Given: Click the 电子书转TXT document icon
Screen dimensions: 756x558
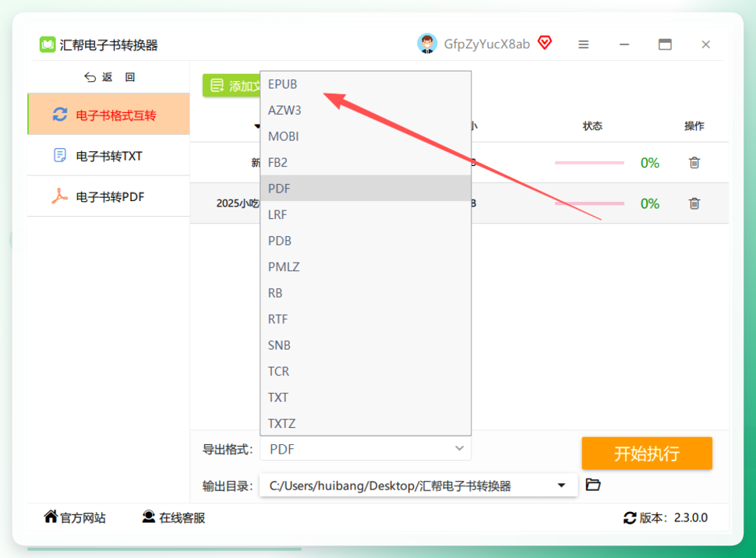Looking at the screenshot, I should click(x=60, y=155).
